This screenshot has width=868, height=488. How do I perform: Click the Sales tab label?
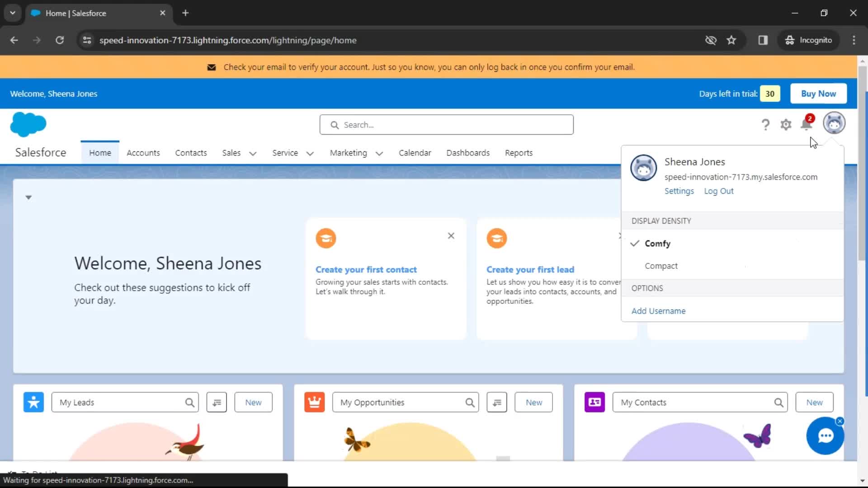pos(231,153)
